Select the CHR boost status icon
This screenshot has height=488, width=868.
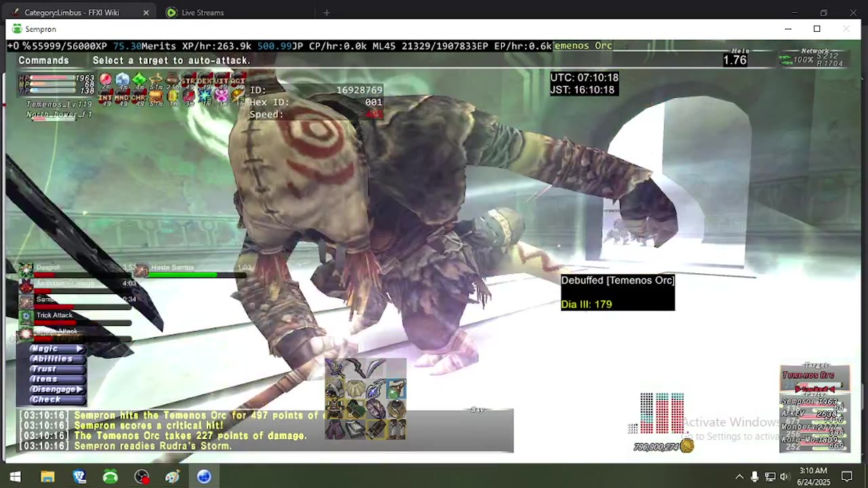pyautogui.click(x=139, y=96)
